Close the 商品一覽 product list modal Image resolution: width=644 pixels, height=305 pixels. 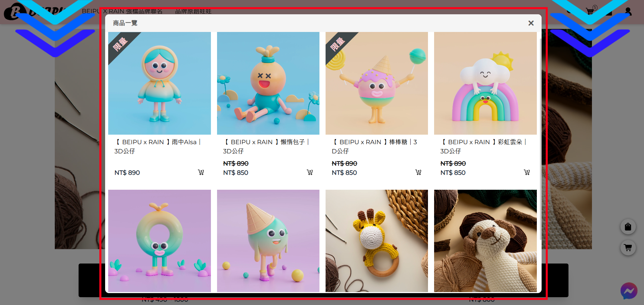pyautogui.click(x=531, y=23)
